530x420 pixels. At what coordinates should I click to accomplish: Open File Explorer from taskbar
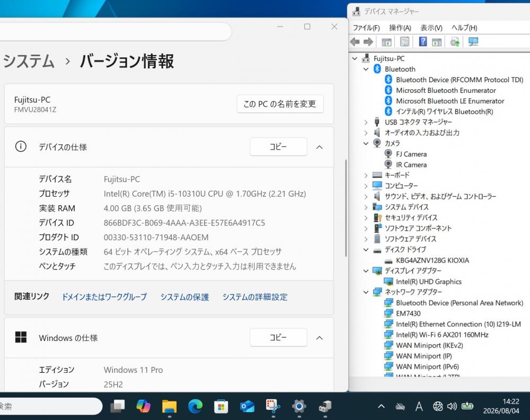170,406
